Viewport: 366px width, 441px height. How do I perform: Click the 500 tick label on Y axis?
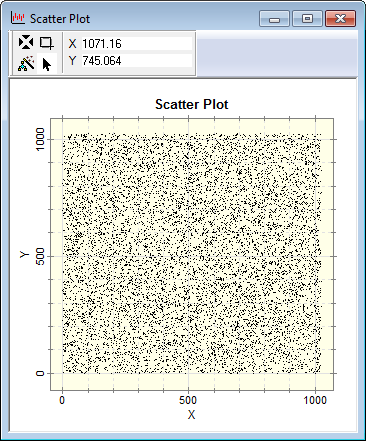coord(40,256)
